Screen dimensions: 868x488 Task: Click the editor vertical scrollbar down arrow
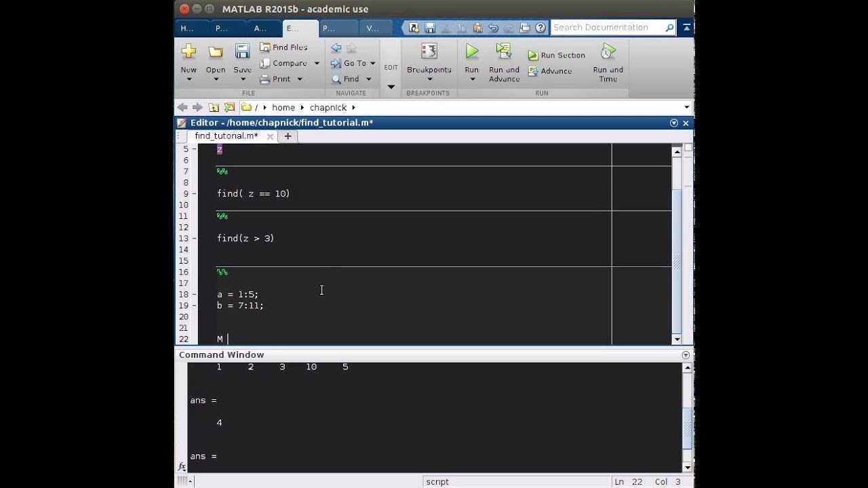point(676,339)
